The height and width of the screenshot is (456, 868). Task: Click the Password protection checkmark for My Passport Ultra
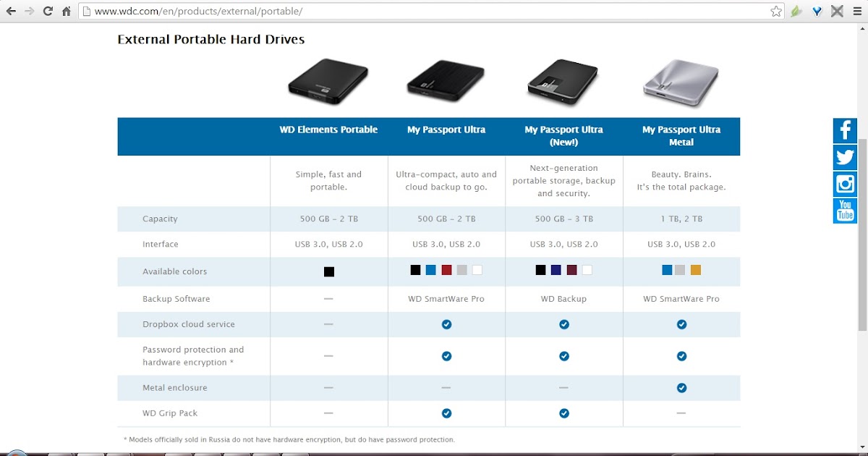pos(446,356)
